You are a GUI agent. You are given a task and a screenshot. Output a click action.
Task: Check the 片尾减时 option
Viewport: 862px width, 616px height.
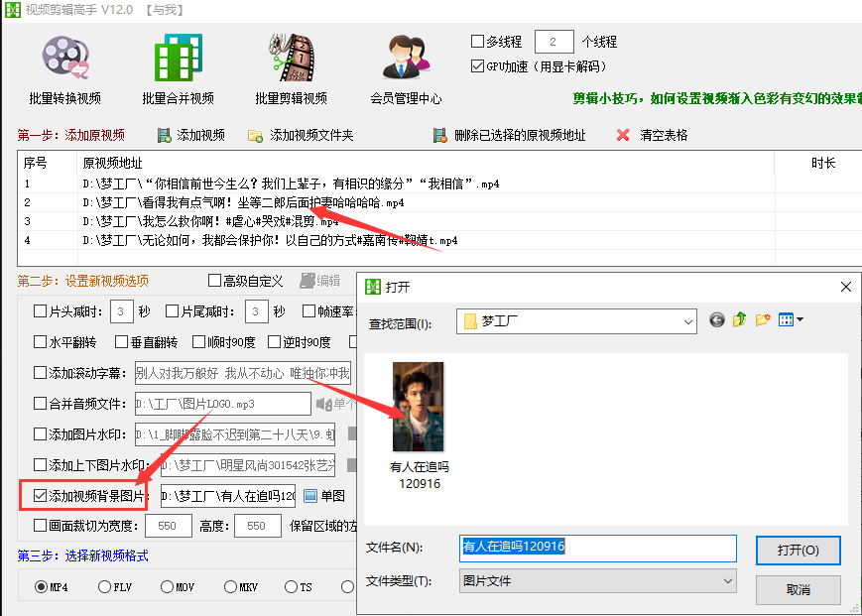pyautogui.click(x=172, y=311)
